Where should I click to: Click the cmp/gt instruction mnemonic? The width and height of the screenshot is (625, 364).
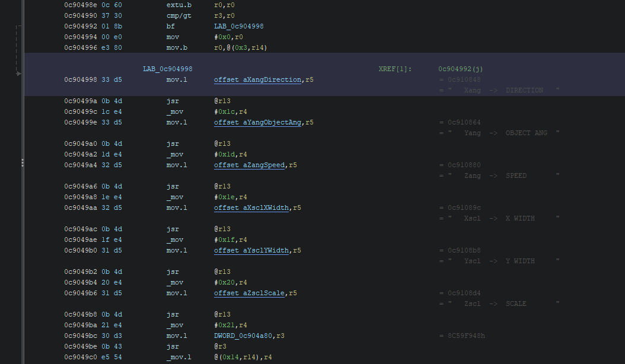coord(178,16)
